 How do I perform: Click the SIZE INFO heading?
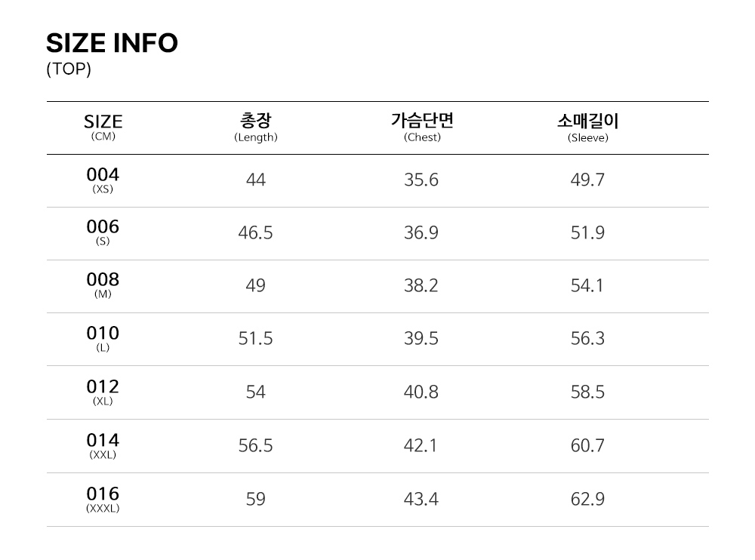click(x=112, y=43)
